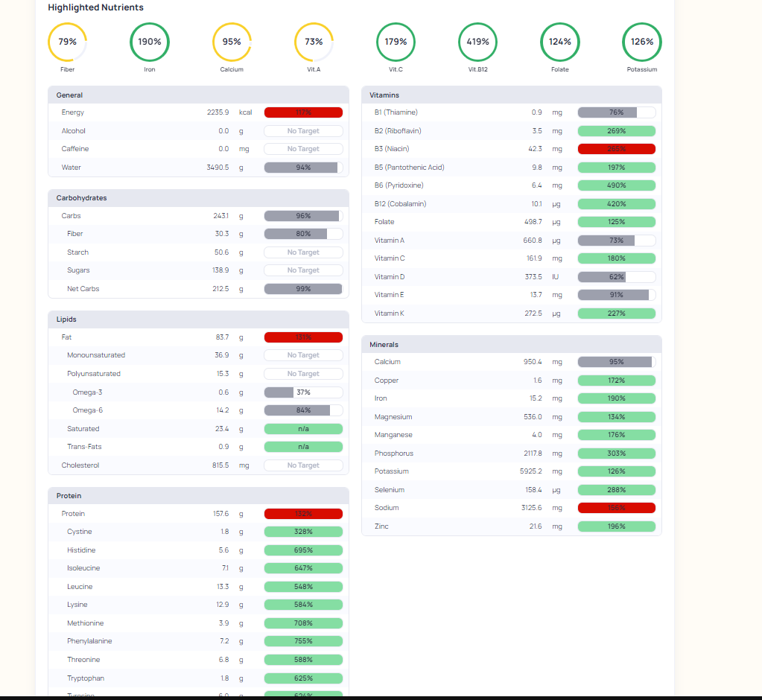Screen dimensions: 762x700
Task: Select the Carbohydrates section header
Action: point(198,197)
